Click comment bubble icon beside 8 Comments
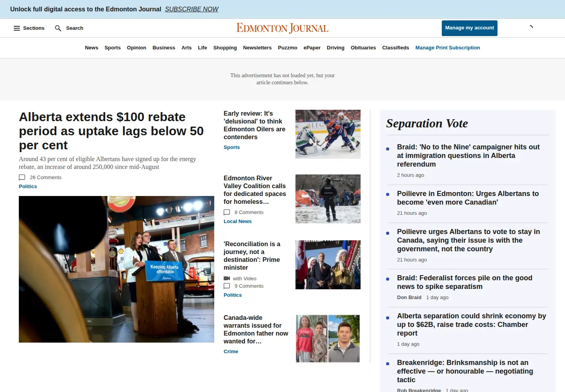The height and width of the screenshot is (392, 565). tap(227, 212)
